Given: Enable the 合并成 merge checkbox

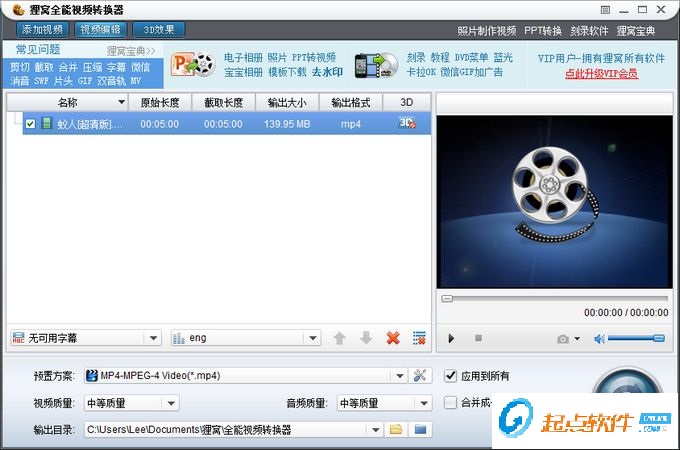Looking at the screenshot, I should 451,403.
